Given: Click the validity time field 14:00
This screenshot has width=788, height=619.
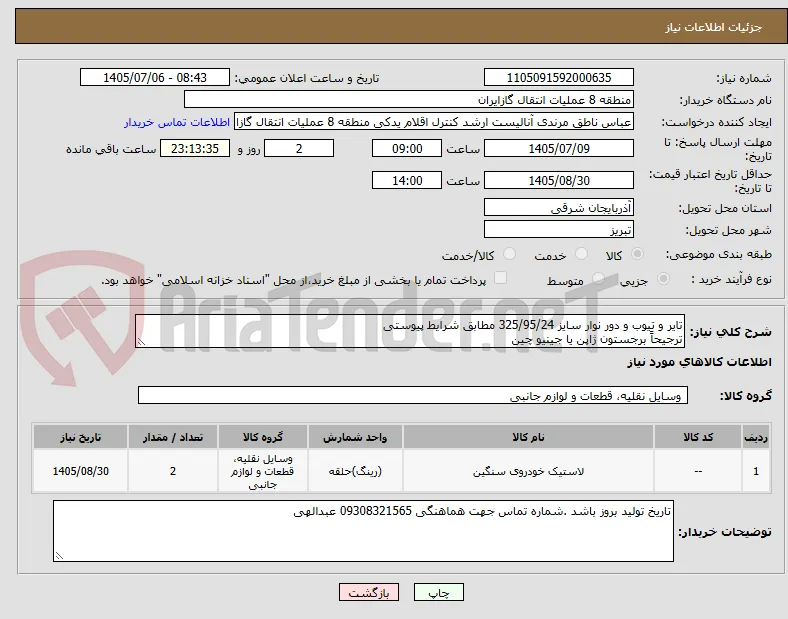Looking at the screenshot, I should 407,180.
